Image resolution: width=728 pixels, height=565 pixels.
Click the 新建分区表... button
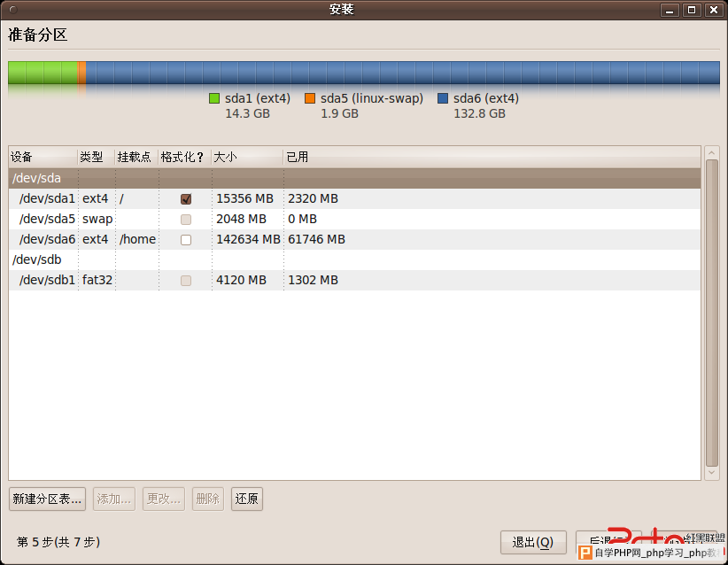click(47, 499)
